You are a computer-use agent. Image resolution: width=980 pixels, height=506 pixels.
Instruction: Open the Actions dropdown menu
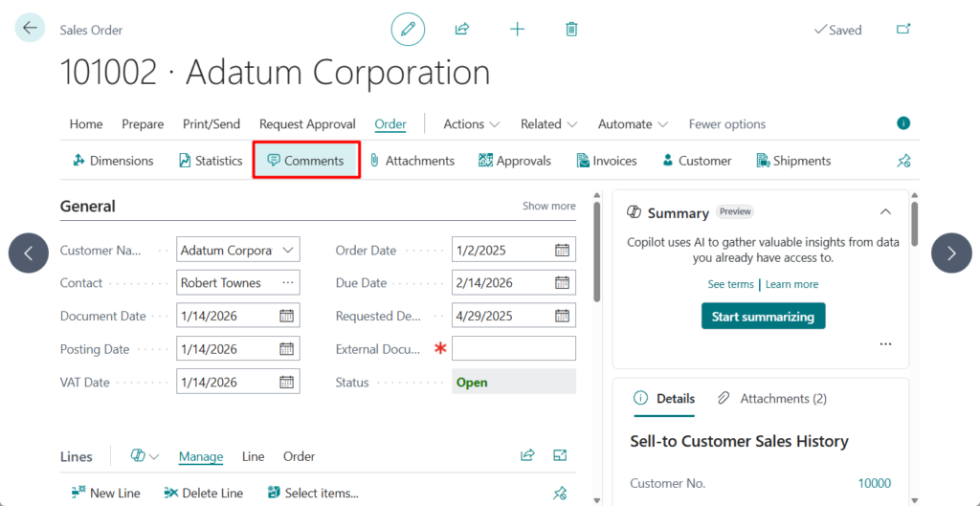[x=471, y=124]
